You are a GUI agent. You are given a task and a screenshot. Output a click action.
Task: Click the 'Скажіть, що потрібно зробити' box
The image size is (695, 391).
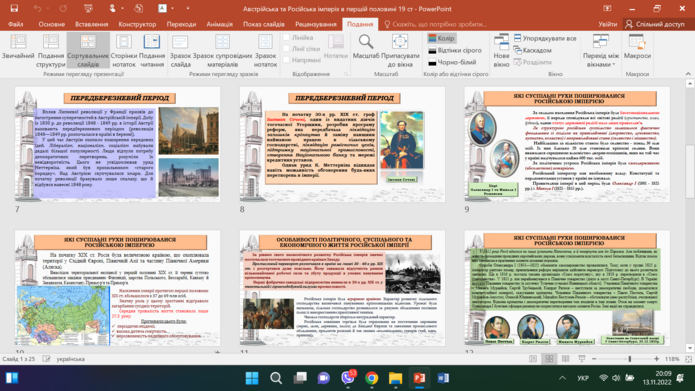coord(435,24)
